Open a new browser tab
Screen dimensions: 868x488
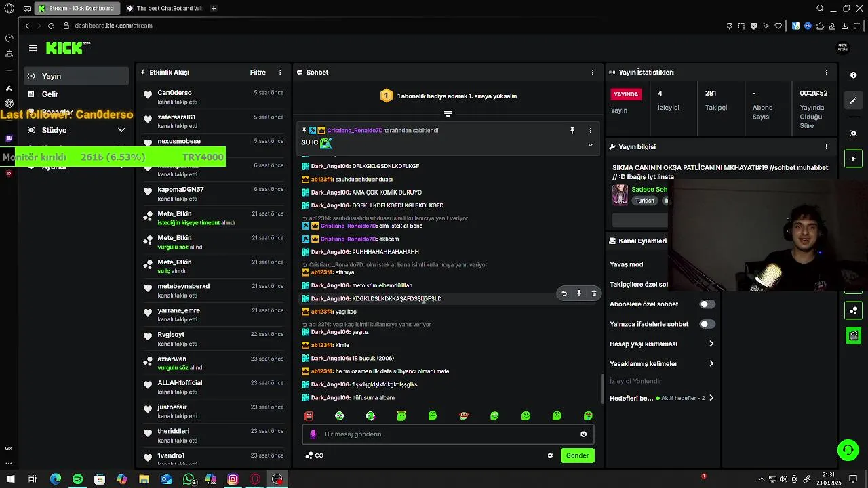coord(214,8)
